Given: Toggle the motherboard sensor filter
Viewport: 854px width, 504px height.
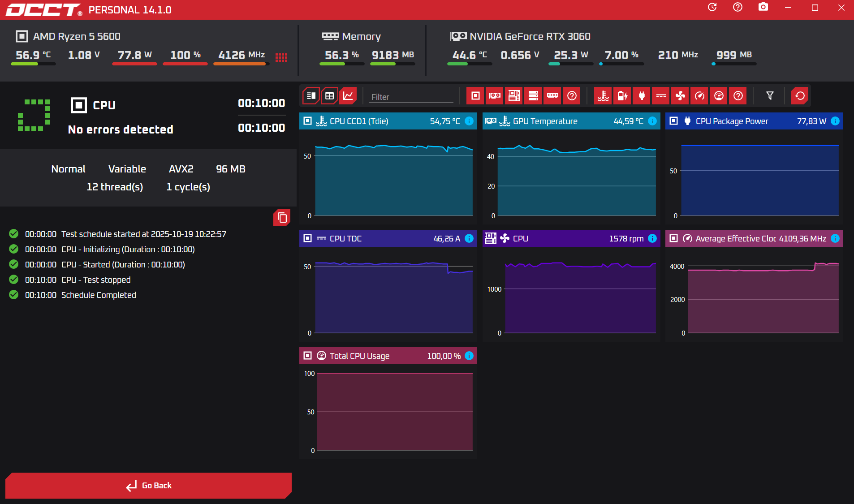Looking at the screenshot, I should (514, 96).
